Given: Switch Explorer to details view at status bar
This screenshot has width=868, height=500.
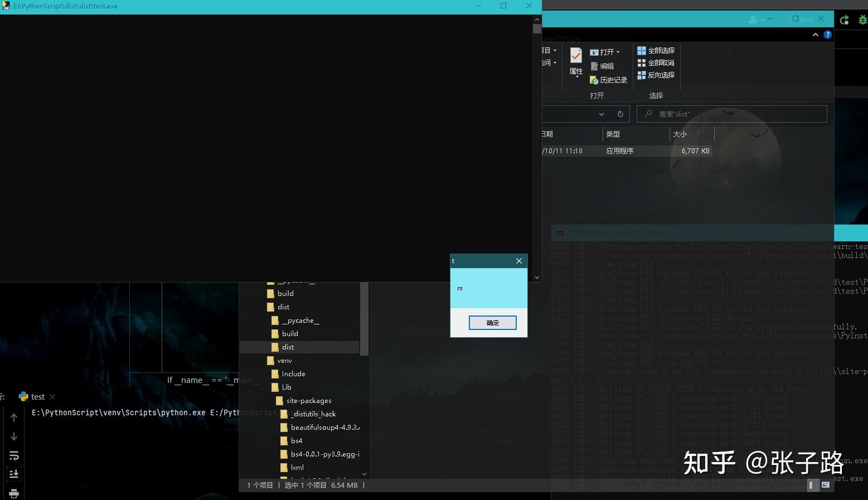Looking at the screenshot, I should [x=813, y=485].
